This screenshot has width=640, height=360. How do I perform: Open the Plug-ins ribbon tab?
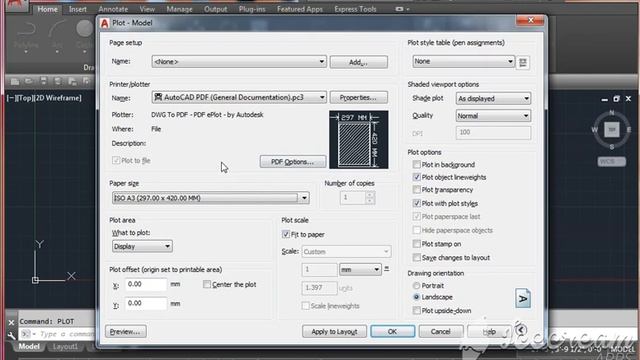pyautogui.click(x=252, y=9)
